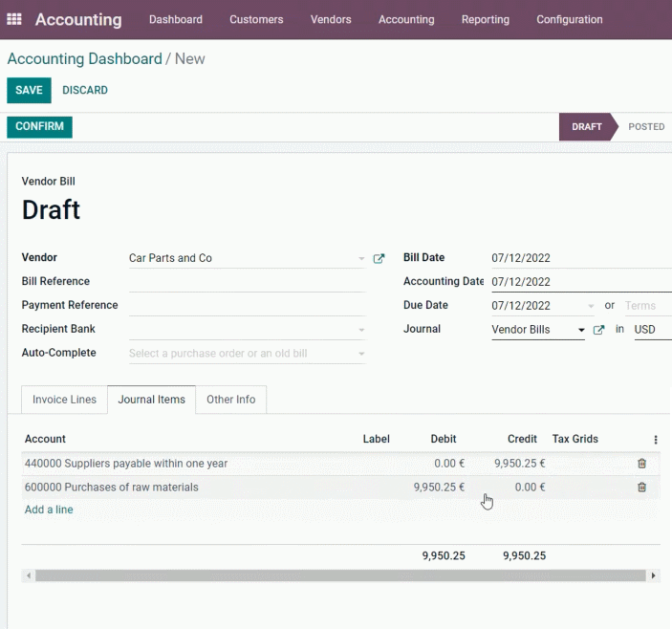Click the 9,950.25 € debit cell
The height and width of the screenshot is (629, 672).
(439, 488)
